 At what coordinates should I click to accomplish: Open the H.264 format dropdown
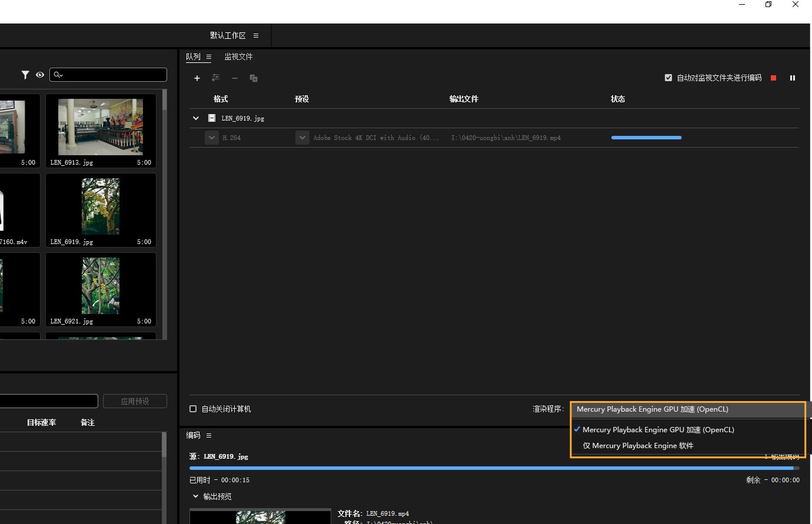(211, 137)
